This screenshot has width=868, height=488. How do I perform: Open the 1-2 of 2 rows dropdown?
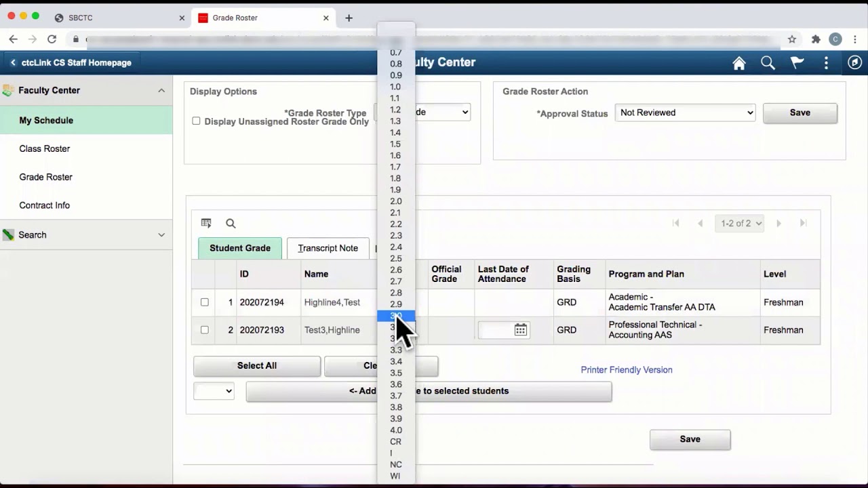(x=739, y=223)
